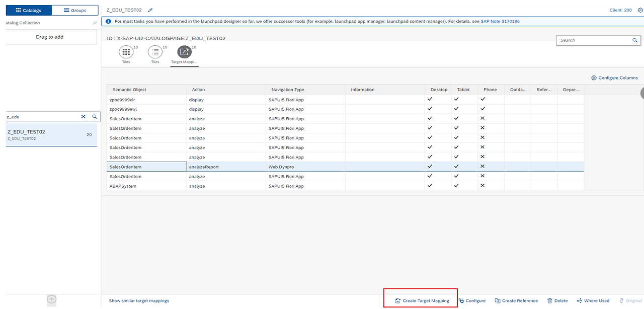The height and width of the screenshot is (309, 644).
Task: Click Phone cross mark in analyzeReport row
Action: tap(482, 167)
